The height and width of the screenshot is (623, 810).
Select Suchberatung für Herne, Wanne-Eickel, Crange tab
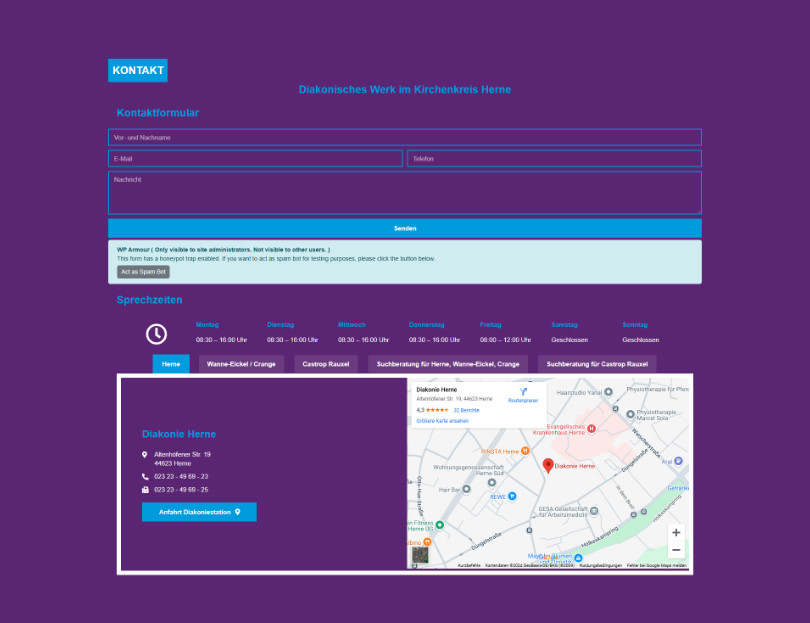[x=448, y=364]
